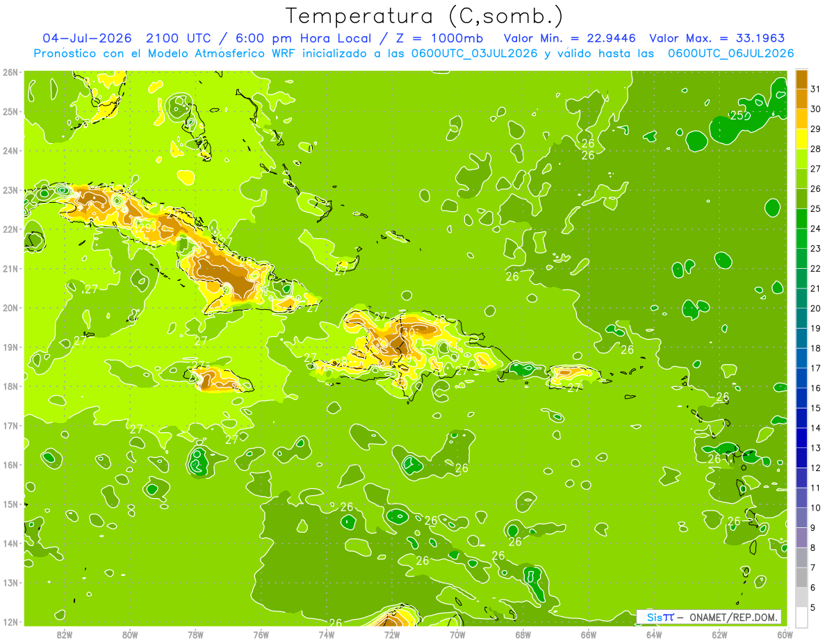This screenshot has width=834, height=644.
Task: Click the '66W' longitude axis label
Action: tap(588, 634)
